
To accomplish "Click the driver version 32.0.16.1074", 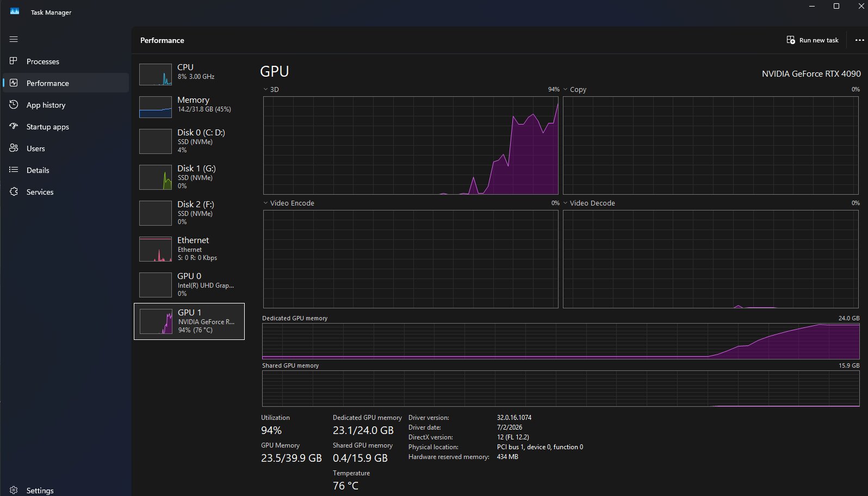I will (514, 418).
